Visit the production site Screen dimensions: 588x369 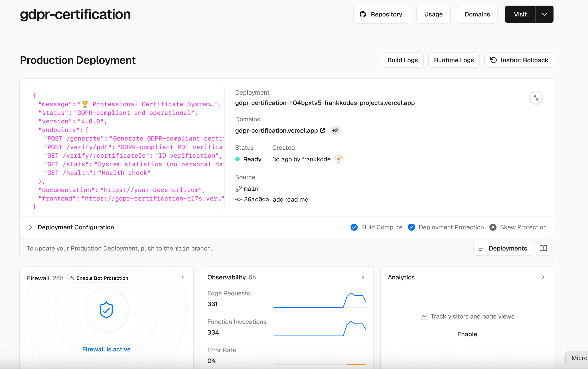click(520, 14)
